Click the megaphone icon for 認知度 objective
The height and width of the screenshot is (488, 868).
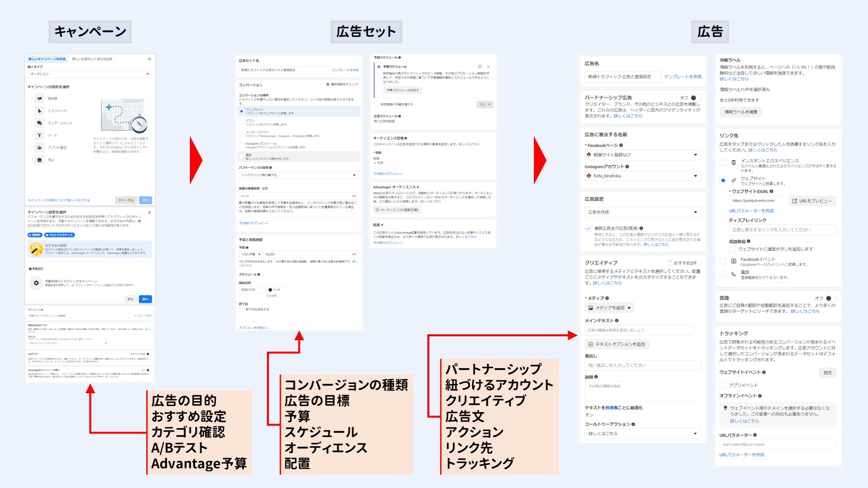[x=40, y=99]
